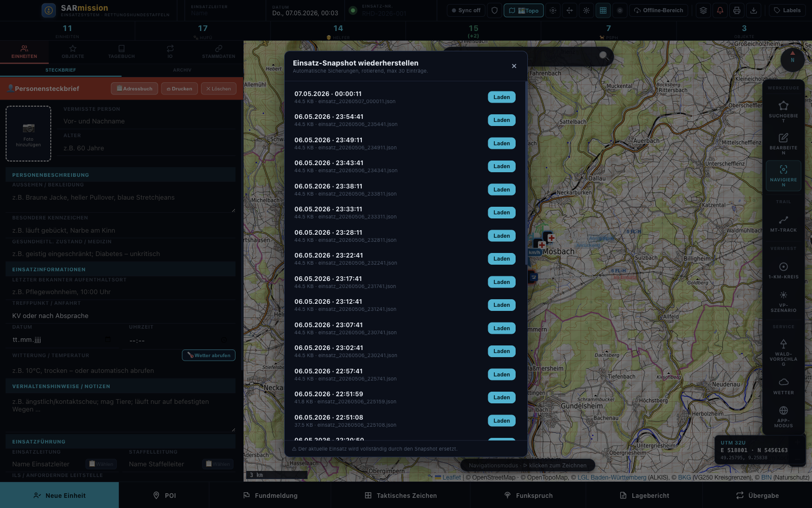The image size is (812, 508).
Task: Load snapshot from 06.05.2026 23:54:41
Action: tap(501, 120)
